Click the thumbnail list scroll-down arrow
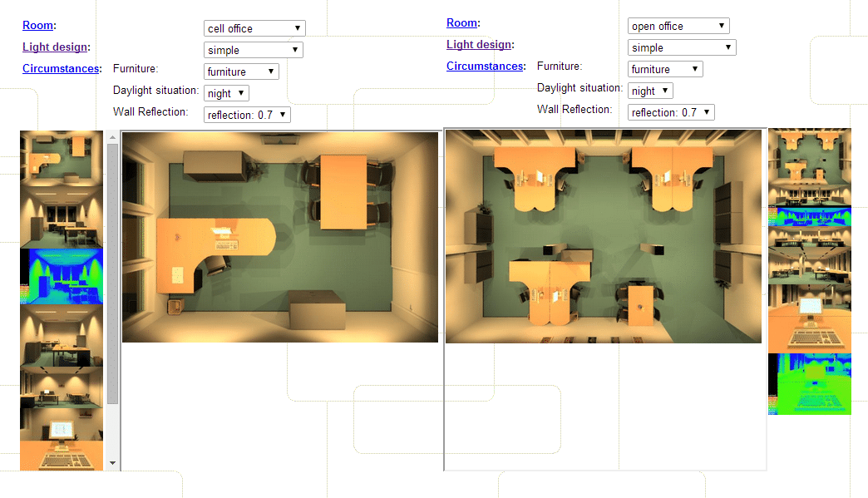Viewport: 868px width, 498px height. click(112, 463)
